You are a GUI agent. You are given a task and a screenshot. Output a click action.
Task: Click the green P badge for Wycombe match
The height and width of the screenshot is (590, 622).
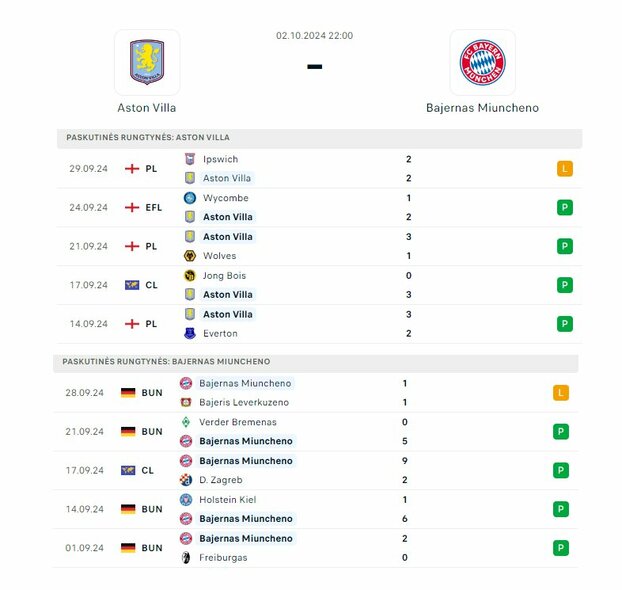pos(565,207)
